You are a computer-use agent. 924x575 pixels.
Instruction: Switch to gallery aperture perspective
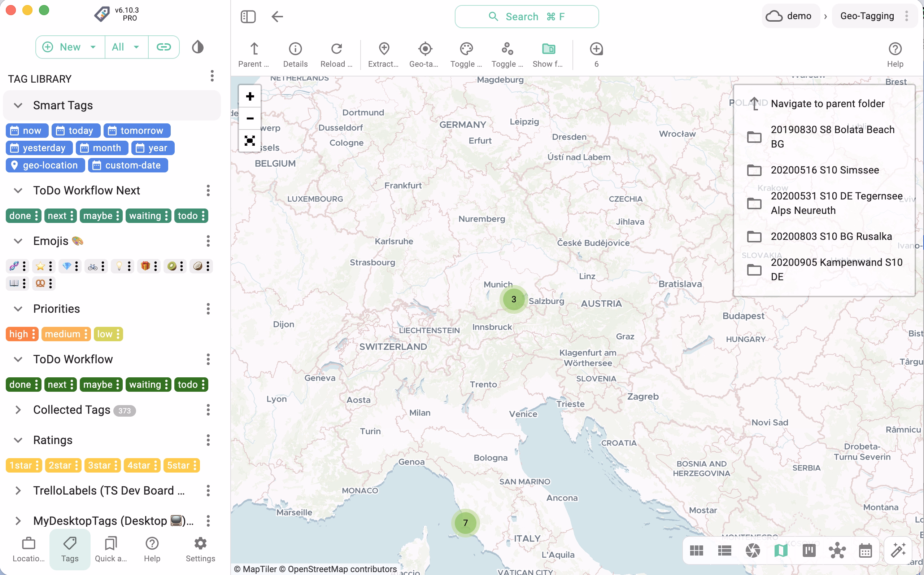(753, 550)
